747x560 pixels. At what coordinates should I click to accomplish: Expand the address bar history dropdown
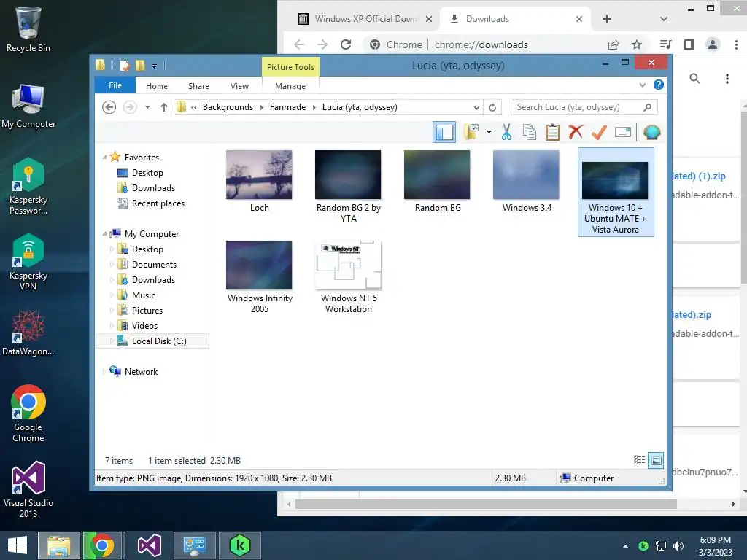click(x=476, y=107)
